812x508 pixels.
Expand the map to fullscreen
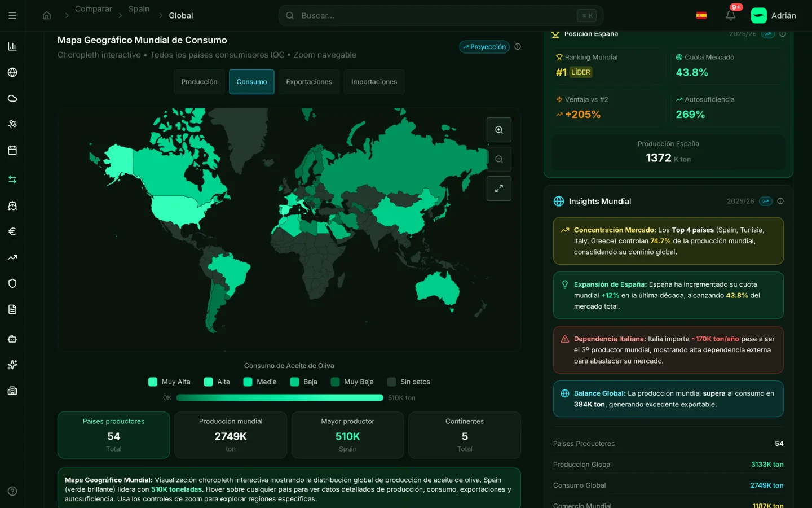(x=499, y=189)
